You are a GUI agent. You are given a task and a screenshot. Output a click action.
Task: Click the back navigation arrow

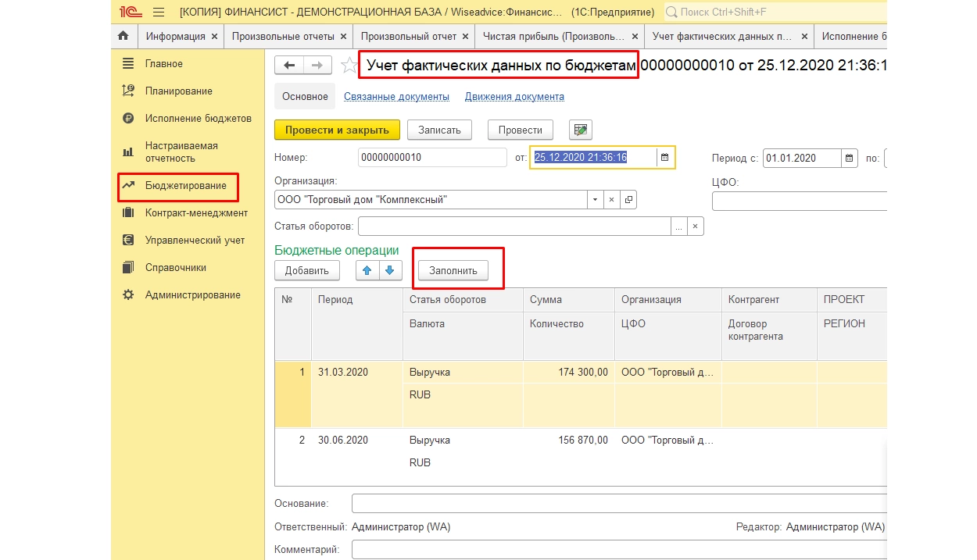[x=289, y=66]
